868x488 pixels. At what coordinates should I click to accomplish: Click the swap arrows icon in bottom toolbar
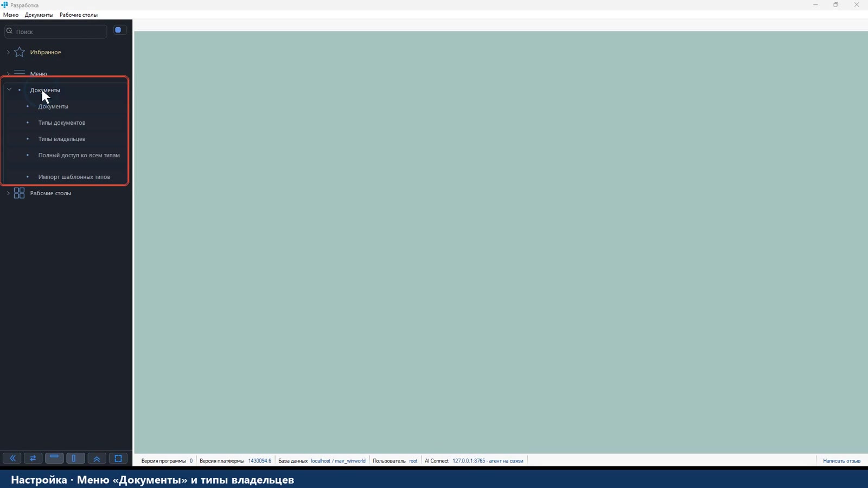click(33, 458)
